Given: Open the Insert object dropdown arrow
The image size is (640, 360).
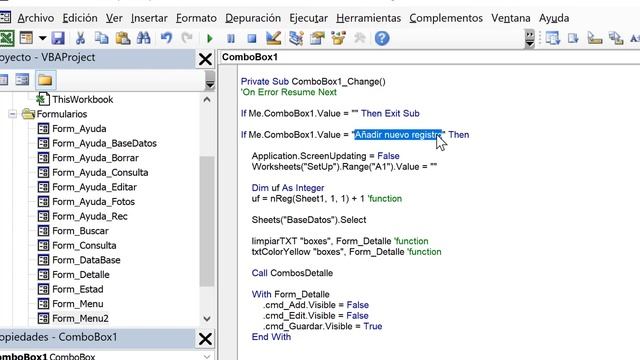Looking at the screenshot, I should pyautogui.click(x=42, y=38).
